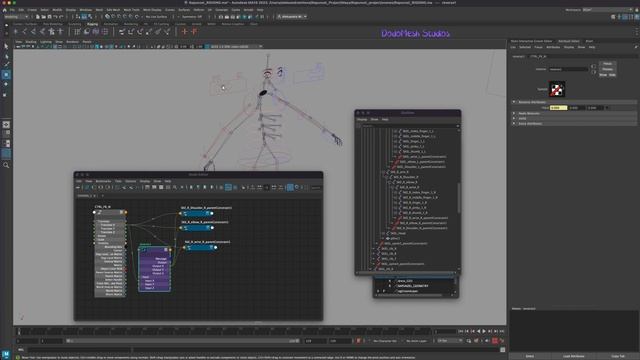Click the Home icon in main menu bar
The height and width of the screenshot is (360, 640).
point(4,10)
